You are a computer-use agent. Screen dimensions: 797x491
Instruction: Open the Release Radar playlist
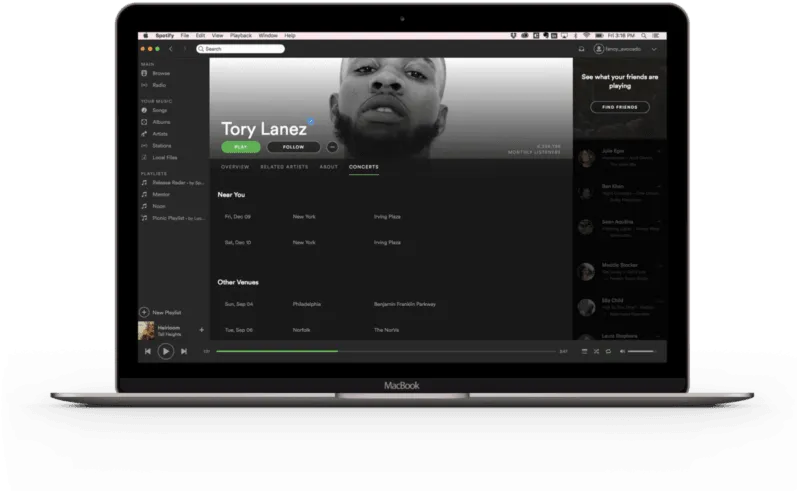click(178, 182)
